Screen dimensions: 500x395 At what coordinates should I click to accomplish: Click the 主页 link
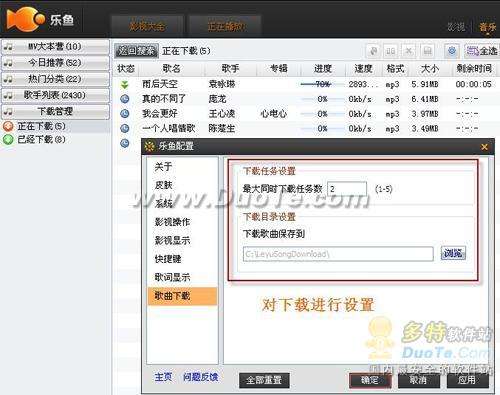163,377
